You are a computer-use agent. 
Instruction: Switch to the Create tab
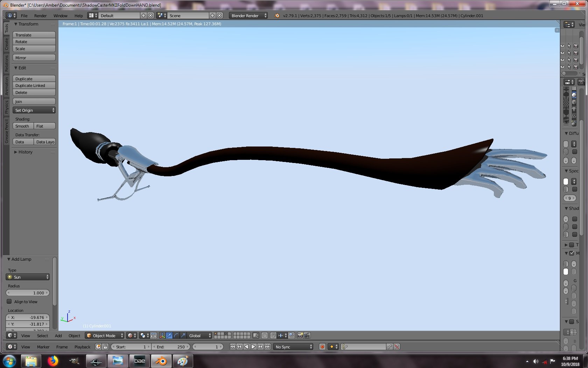tap(7, 44)
